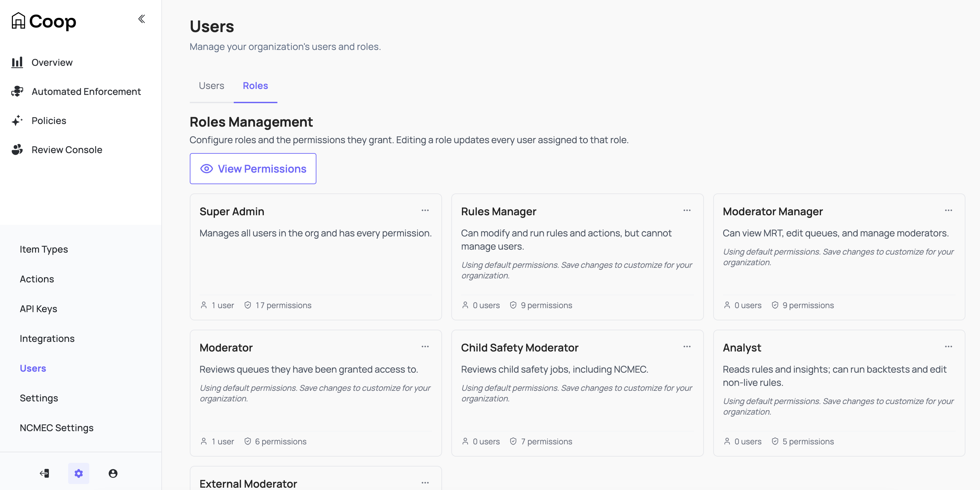Viewport: 980px width, 490px height.
Task: Click "1 user" on the Super Admin card
Action: click(223, 305)
